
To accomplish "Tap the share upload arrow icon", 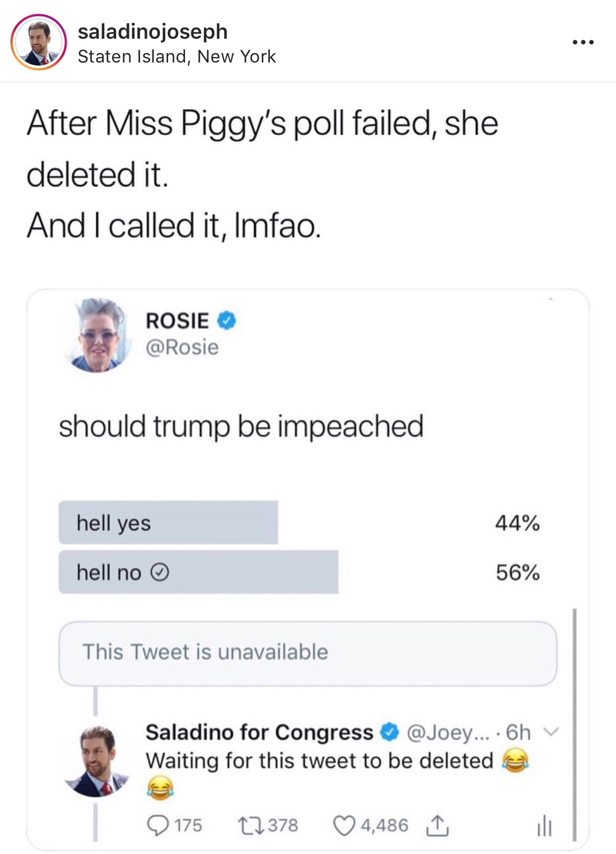I will pyautogui.click(x=437, y=825).
